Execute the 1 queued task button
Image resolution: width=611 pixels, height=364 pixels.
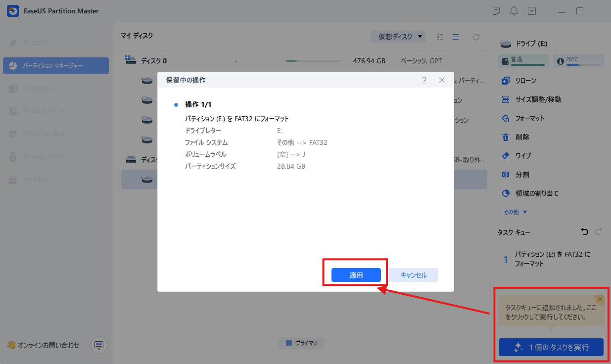(551, 347)
